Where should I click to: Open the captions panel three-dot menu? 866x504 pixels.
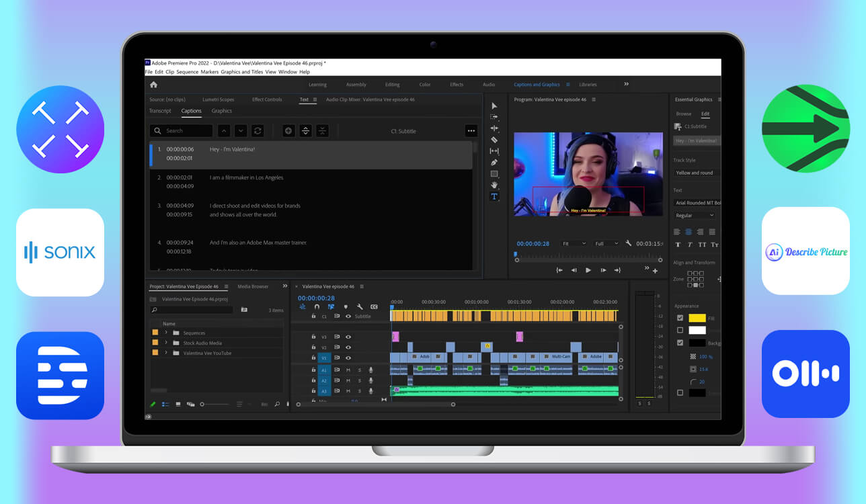[471, 131]
